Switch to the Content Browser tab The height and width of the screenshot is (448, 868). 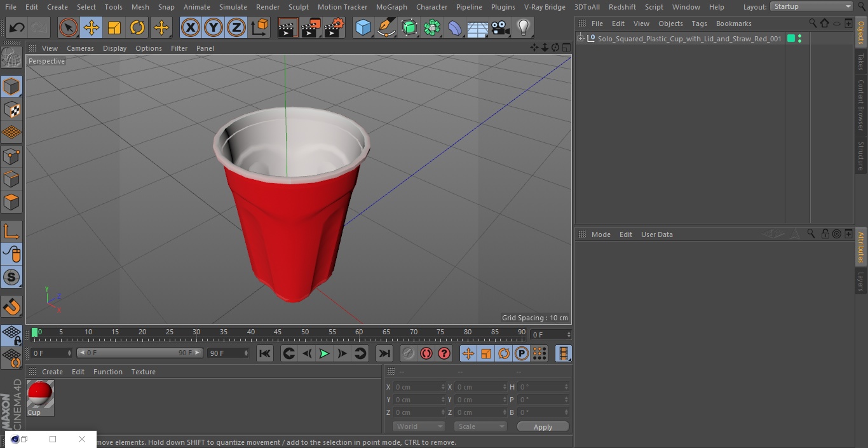point(861,105)
